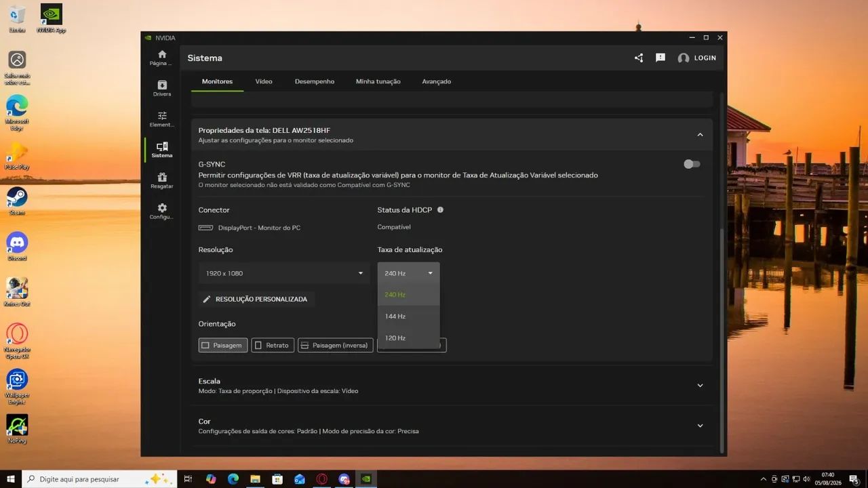This screenshot has width=868, height=488.
Task: Open the Outlook mail taskbar icon
Action: (x=300, y=479)
